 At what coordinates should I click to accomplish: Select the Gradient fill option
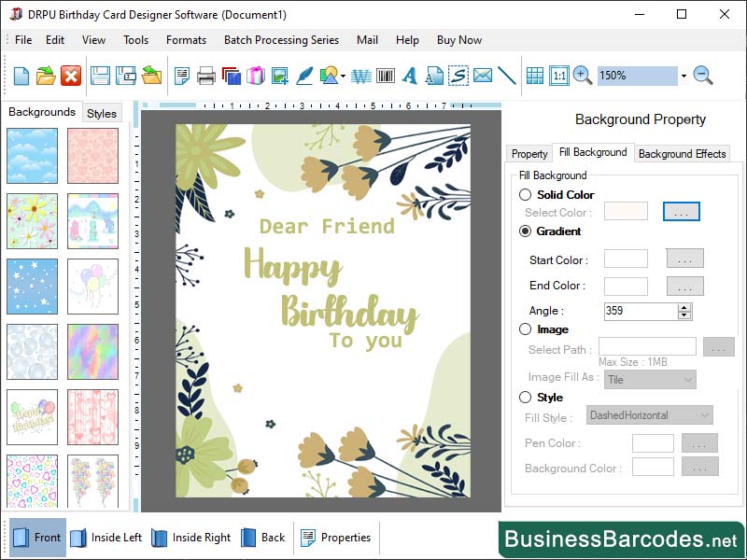525,231
